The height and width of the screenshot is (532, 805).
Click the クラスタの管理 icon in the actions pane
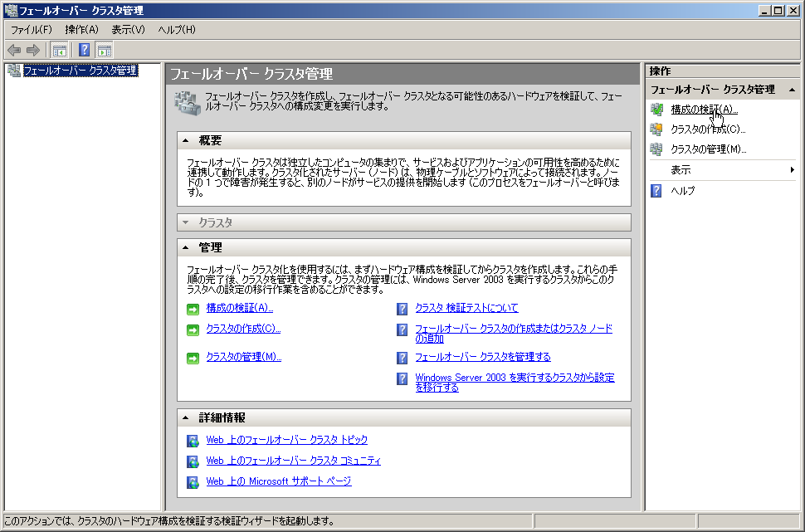coord(656,149)
